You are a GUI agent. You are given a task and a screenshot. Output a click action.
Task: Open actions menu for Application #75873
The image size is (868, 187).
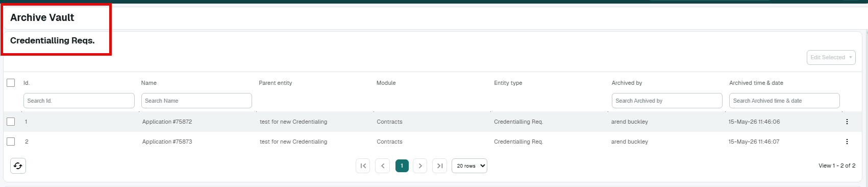pyautogui.click(x=847, y=142)
